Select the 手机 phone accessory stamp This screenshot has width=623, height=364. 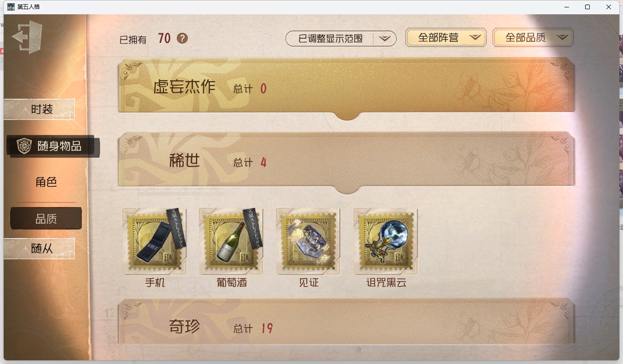155,241
